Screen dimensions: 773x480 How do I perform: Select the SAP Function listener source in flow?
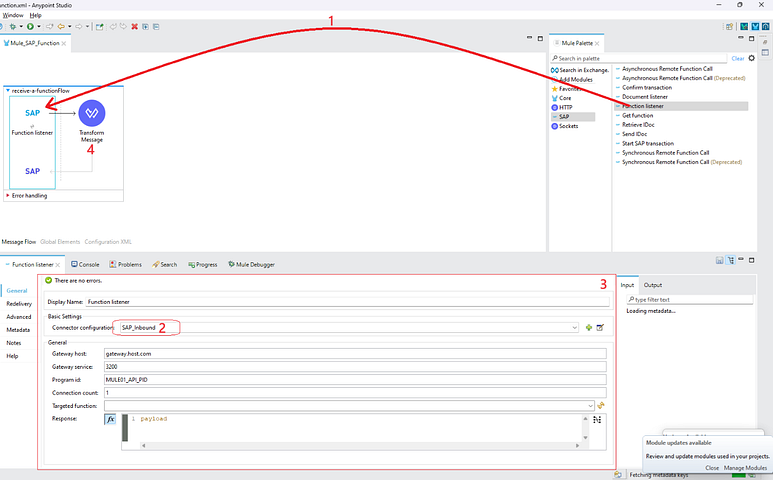(x=33, y=113)
